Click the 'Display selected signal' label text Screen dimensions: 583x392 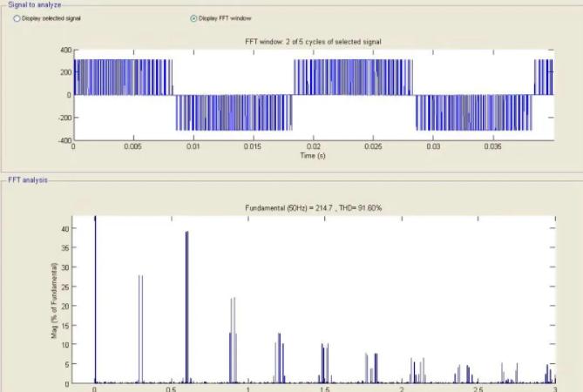coord(50,17)
